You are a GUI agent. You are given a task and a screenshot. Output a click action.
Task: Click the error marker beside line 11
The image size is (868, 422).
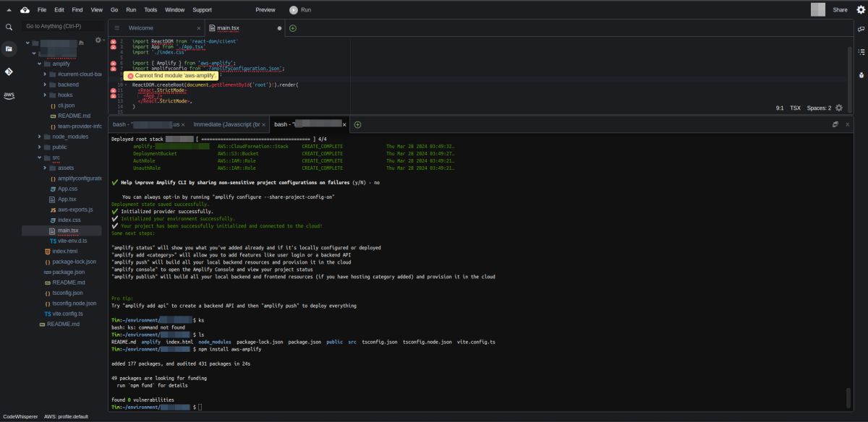(114, 90)
